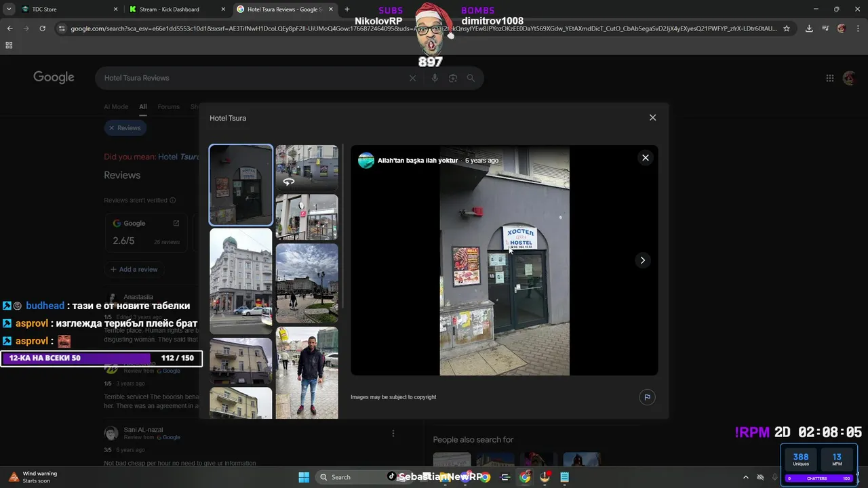
Task: Open Chrome profile avatar in toolbar
Action: (842, 28)
